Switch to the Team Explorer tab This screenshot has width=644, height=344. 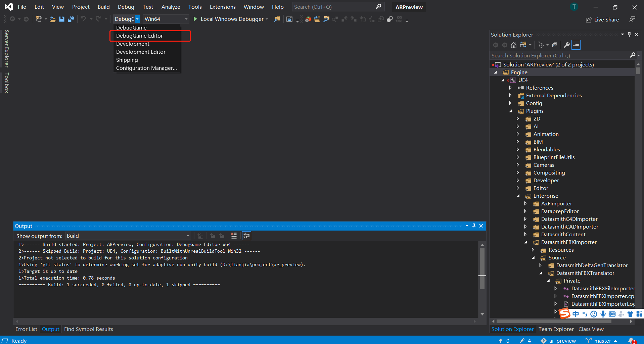tap(556, 329)
